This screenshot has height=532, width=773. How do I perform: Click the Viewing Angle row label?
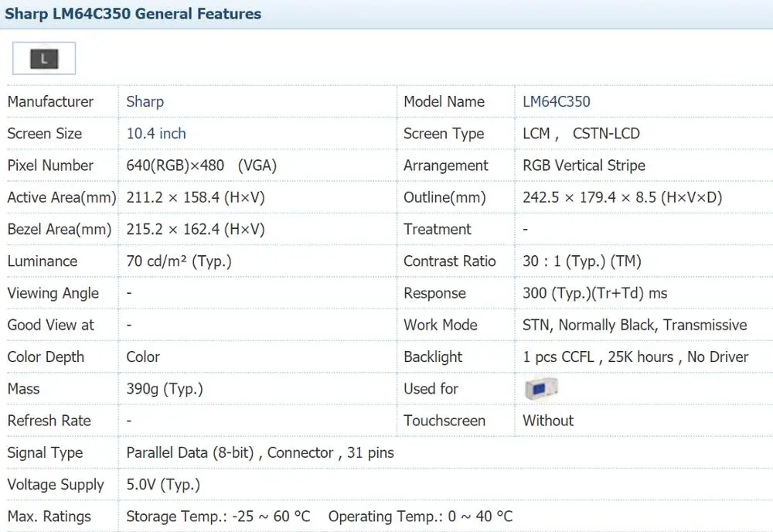click(53, 293)
